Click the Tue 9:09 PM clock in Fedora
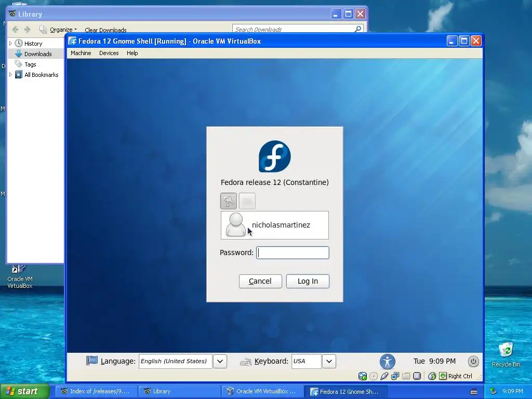 [434, 362]
